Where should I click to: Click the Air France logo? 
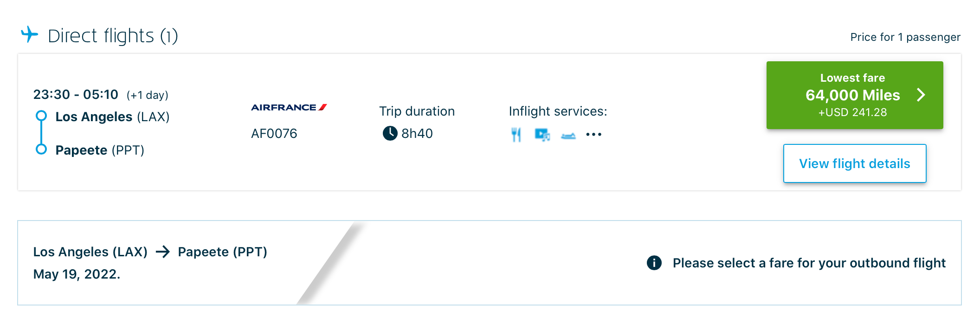point(289,107)
